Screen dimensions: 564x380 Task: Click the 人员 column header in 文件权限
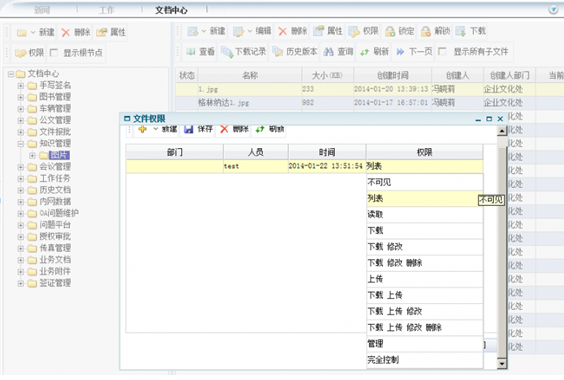click(256, 152)
